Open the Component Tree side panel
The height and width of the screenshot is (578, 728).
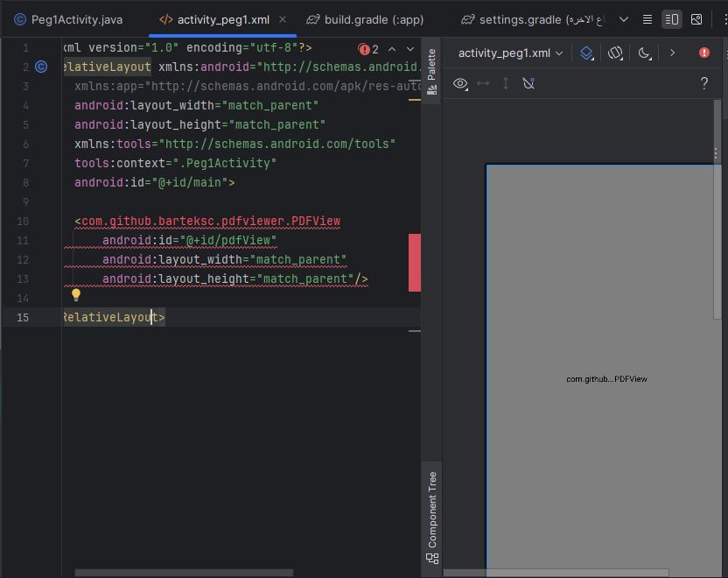coord(432,518)
